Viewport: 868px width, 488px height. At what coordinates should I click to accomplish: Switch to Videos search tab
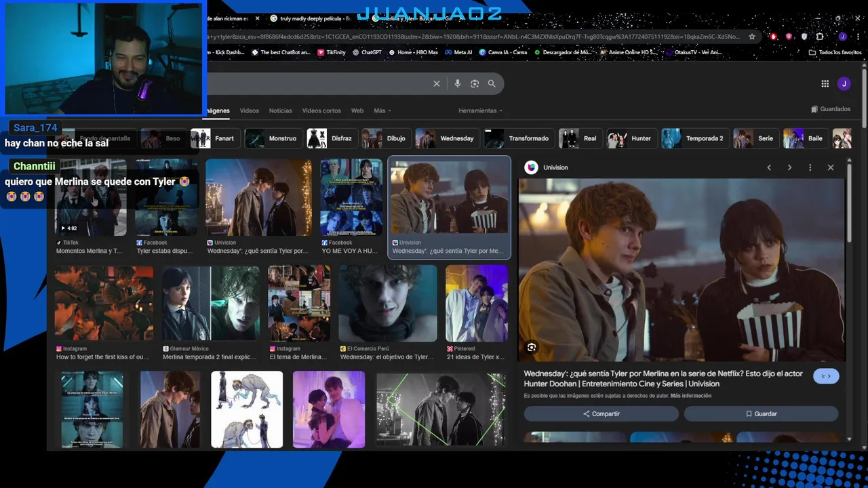(x=249, y=110)
